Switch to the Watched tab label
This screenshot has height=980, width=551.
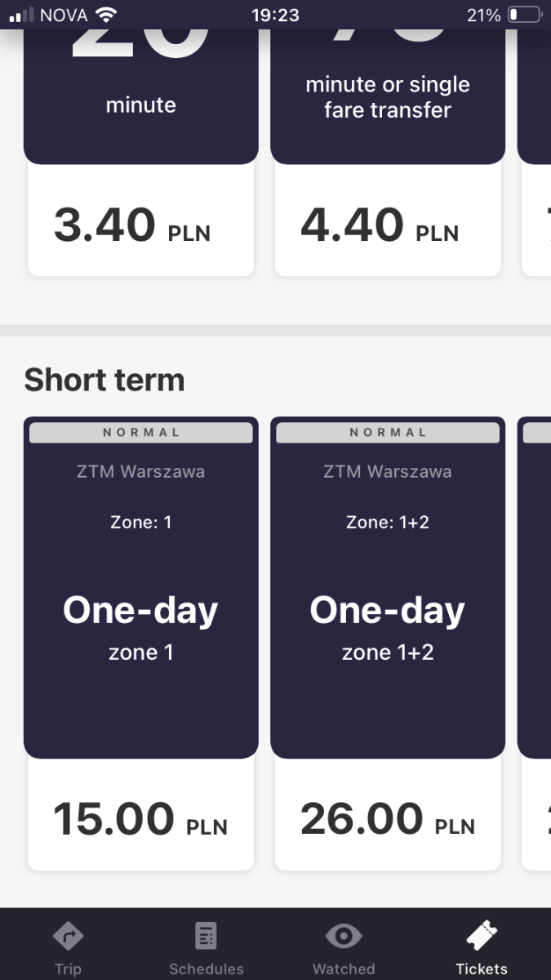click(x=344, y=969)
